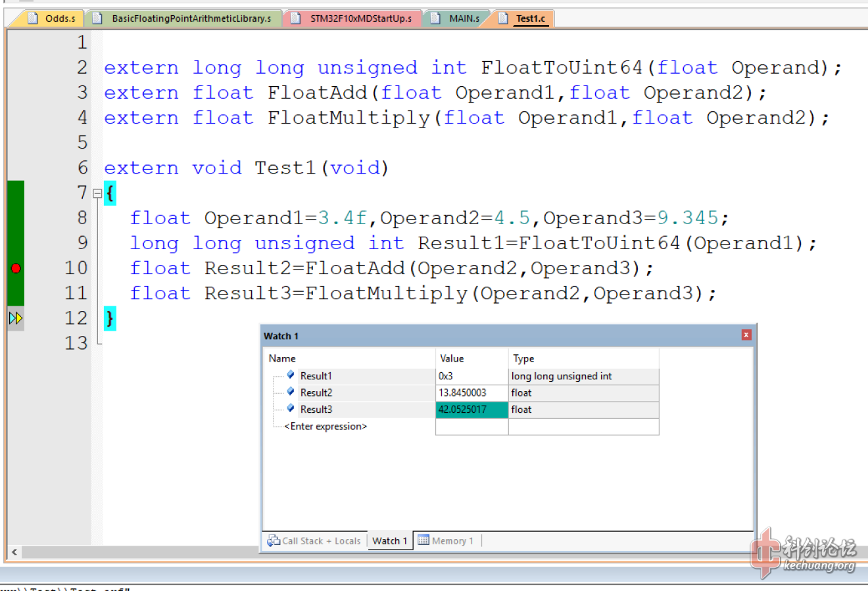
Task: Close the Watch 1 window
Action: click(746, 335)
